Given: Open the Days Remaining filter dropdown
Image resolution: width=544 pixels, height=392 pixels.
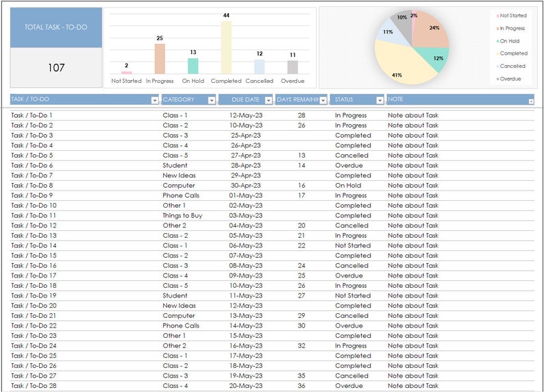Looking at the screenshot, I should tap(323, 100).
